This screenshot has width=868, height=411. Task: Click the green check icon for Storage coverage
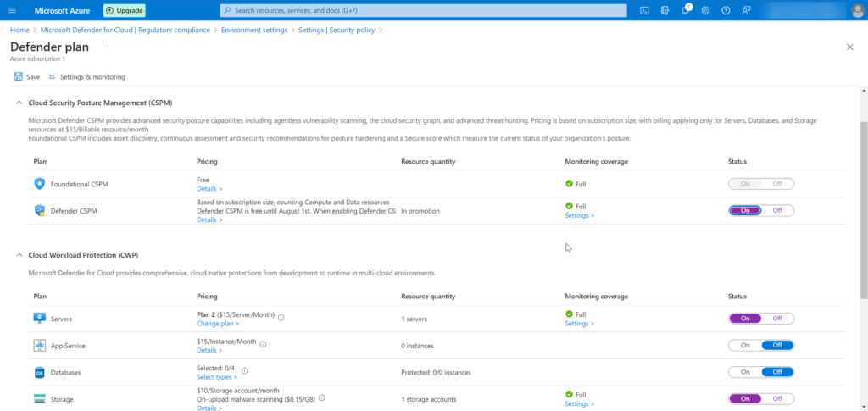pos(569,394)
